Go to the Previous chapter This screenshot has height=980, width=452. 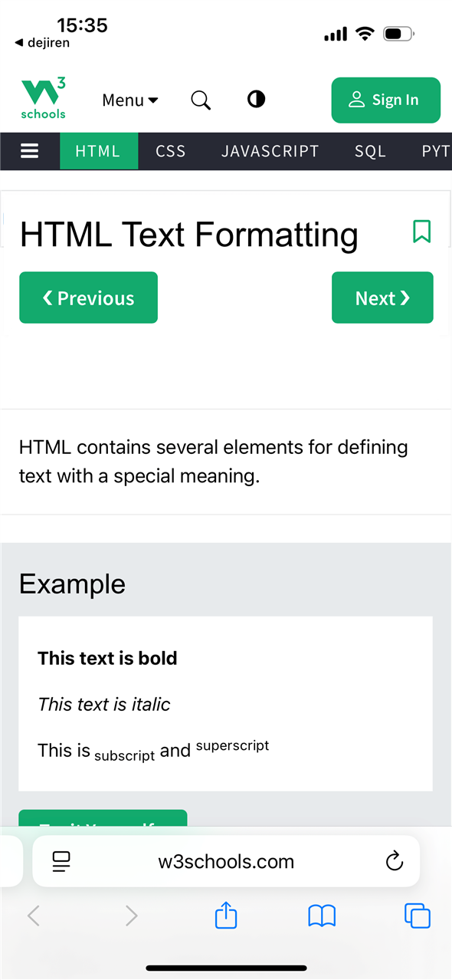coord(88,298)
